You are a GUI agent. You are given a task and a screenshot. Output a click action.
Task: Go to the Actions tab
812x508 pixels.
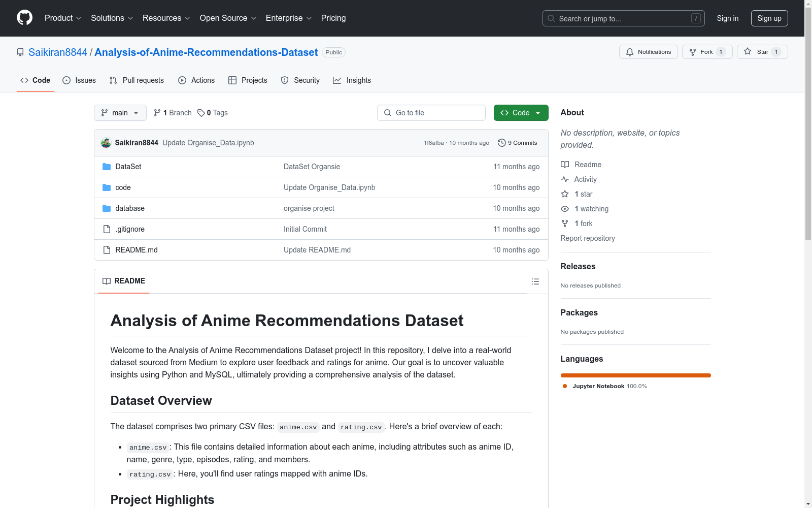pos(196,80)
